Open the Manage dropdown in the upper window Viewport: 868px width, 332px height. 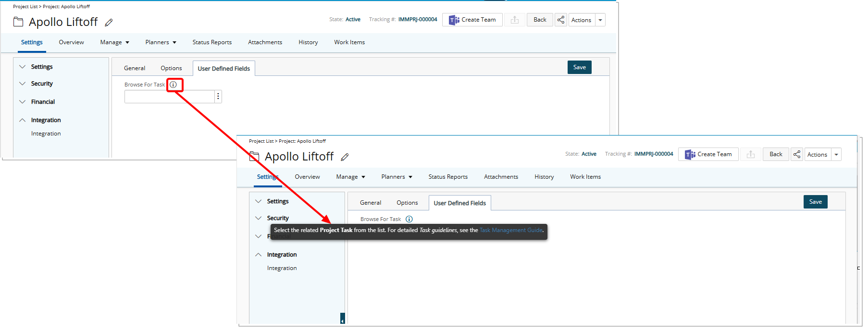point(114,42)
